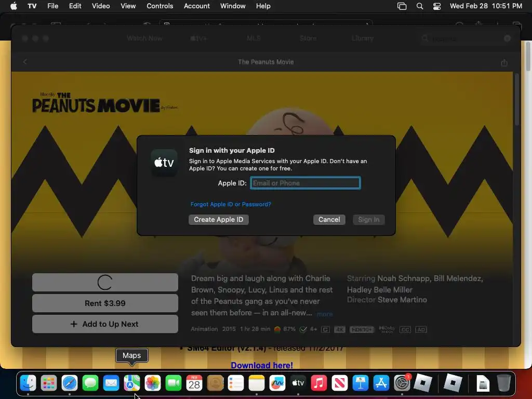Open News app in the dock
Image resolution: width=532 pixels, height=399 pixels.
pos(340,383)
